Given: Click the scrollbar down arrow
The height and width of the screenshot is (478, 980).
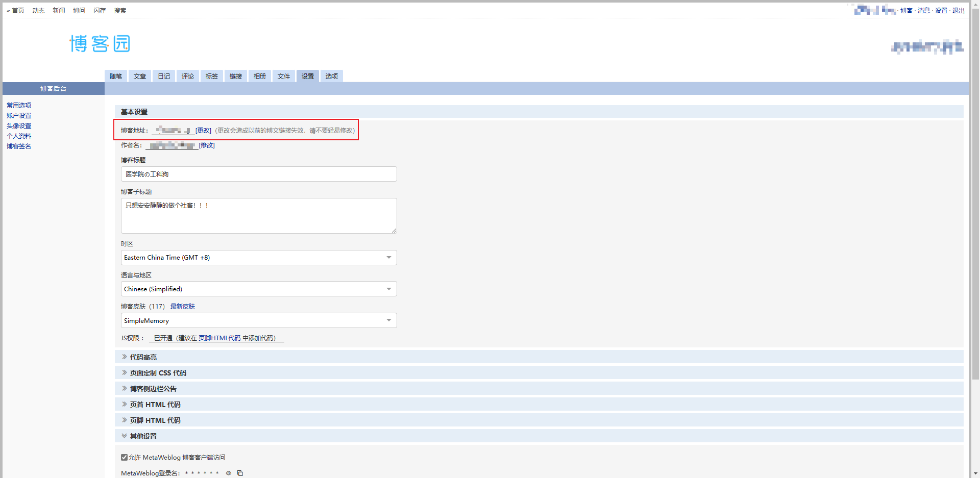Looking at the screenshot, I should (x=975, y=474).
